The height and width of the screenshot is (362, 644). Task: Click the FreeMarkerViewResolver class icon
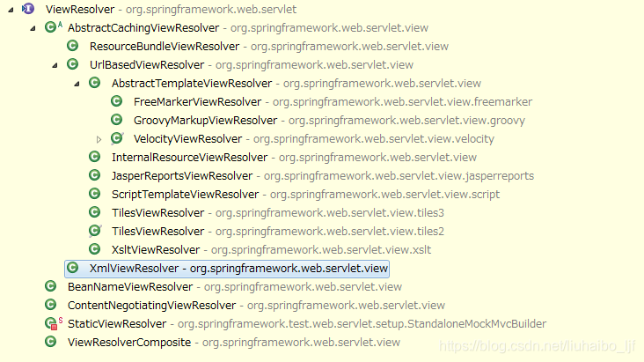coord(117,101)
